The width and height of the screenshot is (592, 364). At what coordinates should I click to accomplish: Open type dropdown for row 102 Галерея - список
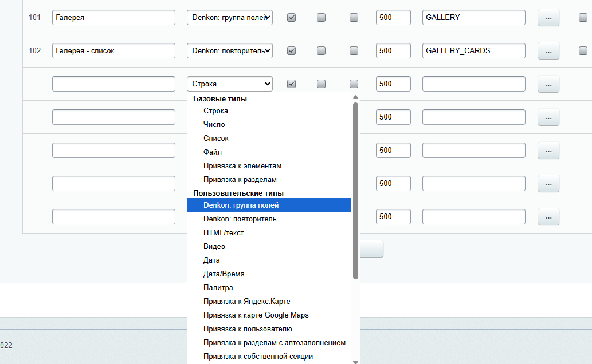[x=230, y=50]
